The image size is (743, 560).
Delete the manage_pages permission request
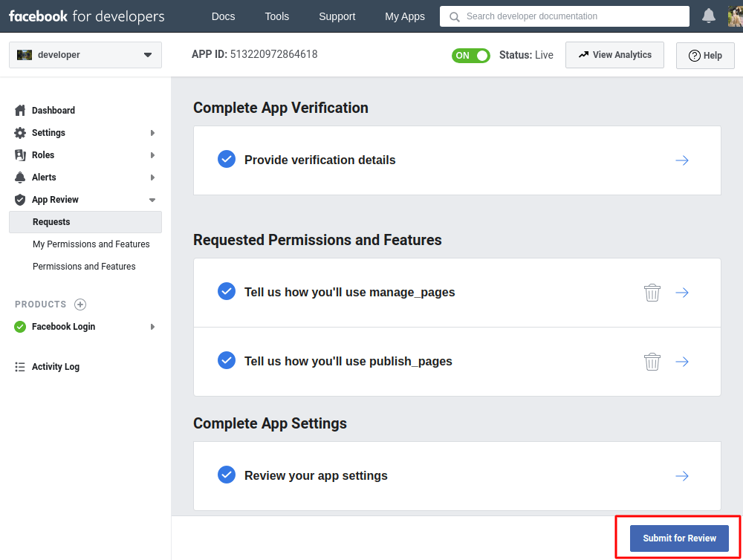pyautogui.click(x=652, y=293)
